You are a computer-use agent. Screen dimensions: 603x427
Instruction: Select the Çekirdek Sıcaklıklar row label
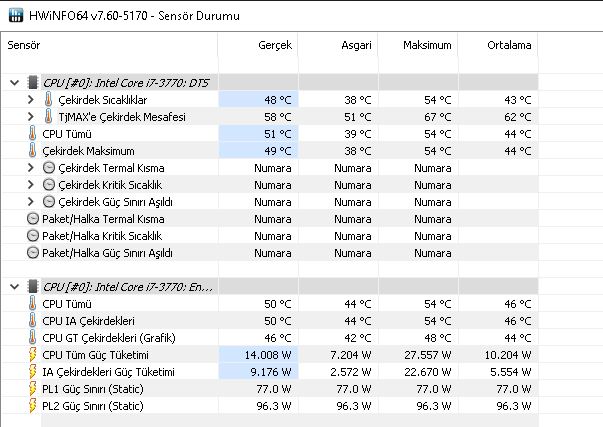click(103, 100)
